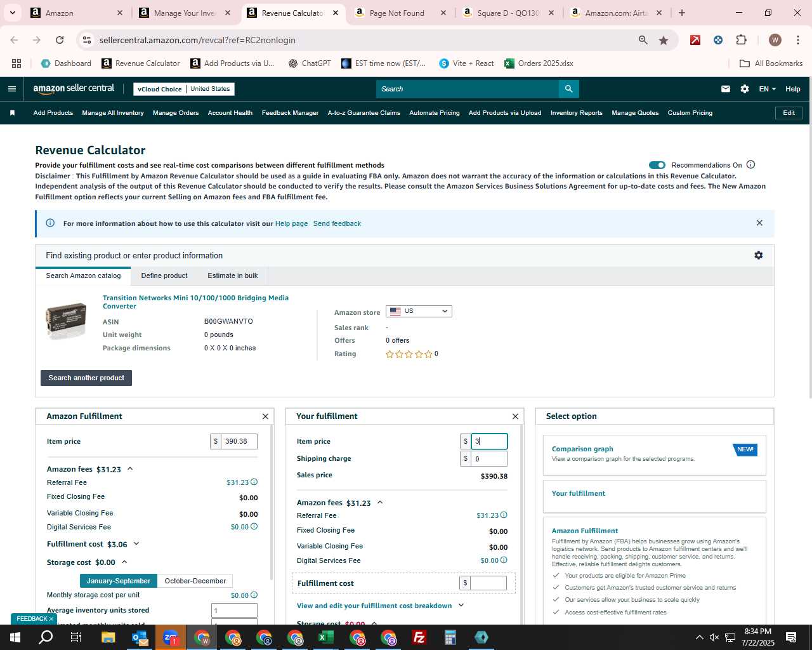Viewport: 812px width, 650px height.
Task: Click the Amazon Seller Central logo
Action: point(74,89)
